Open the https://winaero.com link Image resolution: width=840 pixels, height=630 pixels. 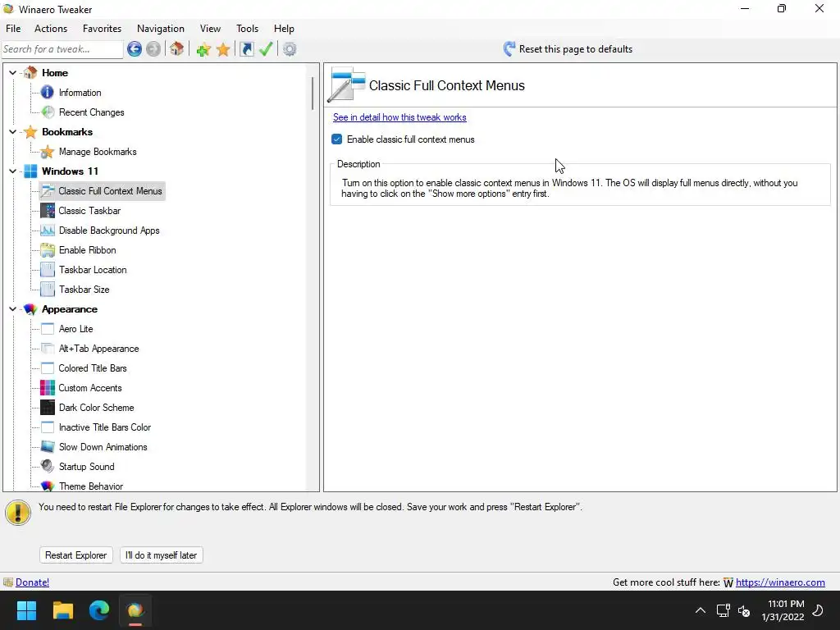tap(780, 582)
